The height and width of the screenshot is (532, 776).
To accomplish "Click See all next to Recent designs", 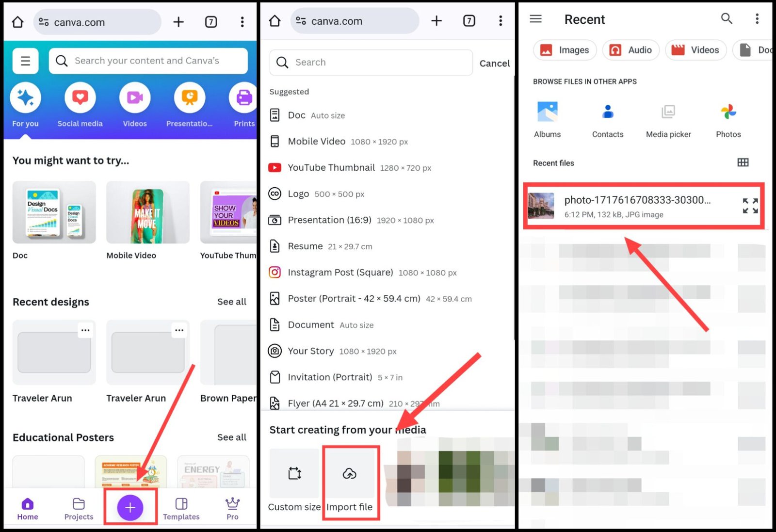I will (x=232, y=302).
